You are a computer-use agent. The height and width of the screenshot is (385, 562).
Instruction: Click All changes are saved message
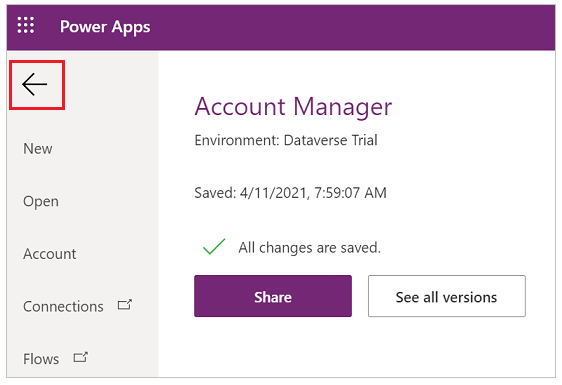[x=309, y=248]
